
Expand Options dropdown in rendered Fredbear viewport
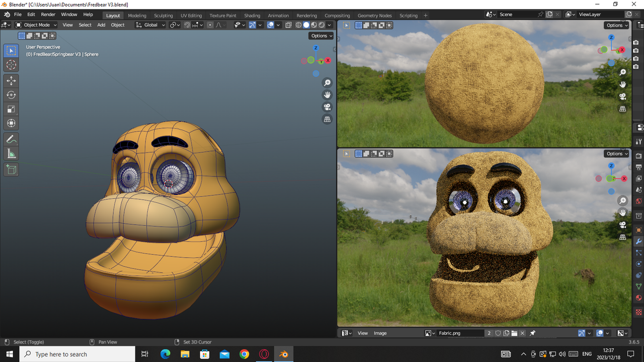pyautogui.click(x=616, y=154)
